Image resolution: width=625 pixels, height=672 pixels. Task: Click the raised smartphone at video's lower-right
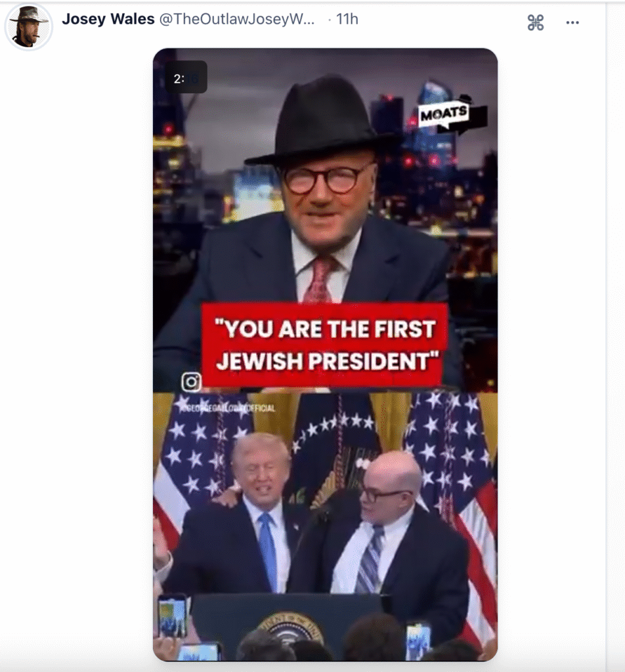tap(418, 641)
